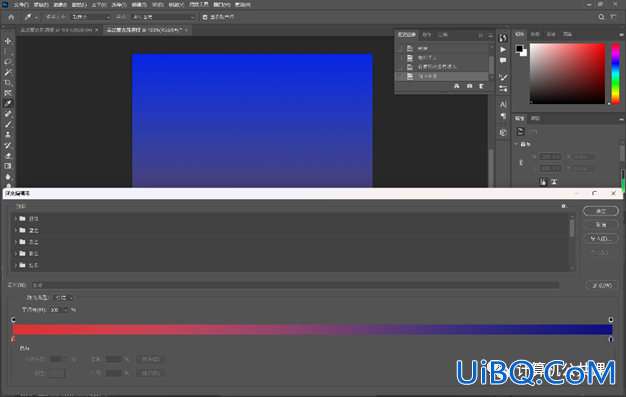Select the Crop tool
The image size is (626, 397).
coord(8,83)
